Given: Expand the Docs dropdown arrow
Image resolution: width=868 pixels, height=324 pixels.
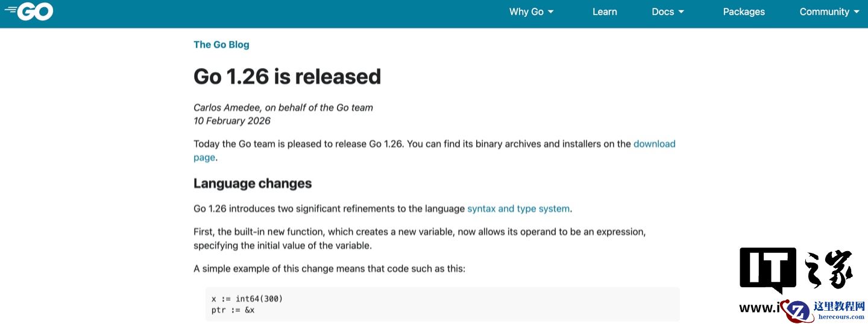Looking at the screenshot, I should tap(681, 12).
